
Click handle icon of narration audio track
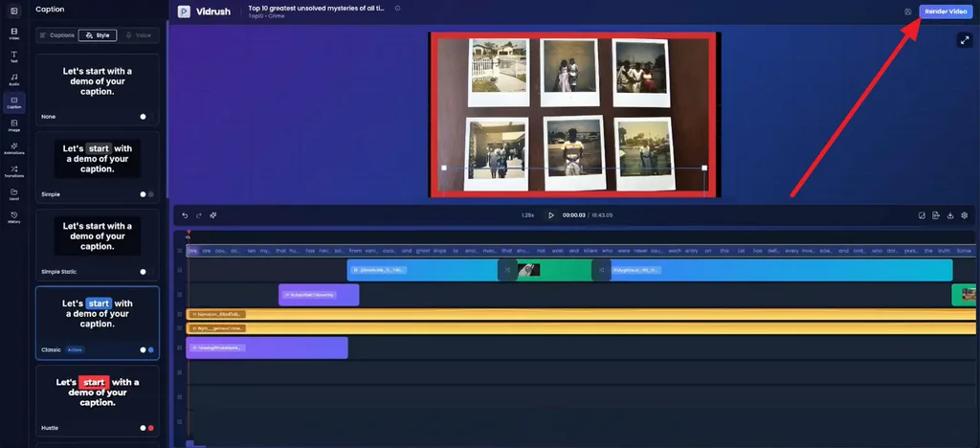(x=179, y=314)
